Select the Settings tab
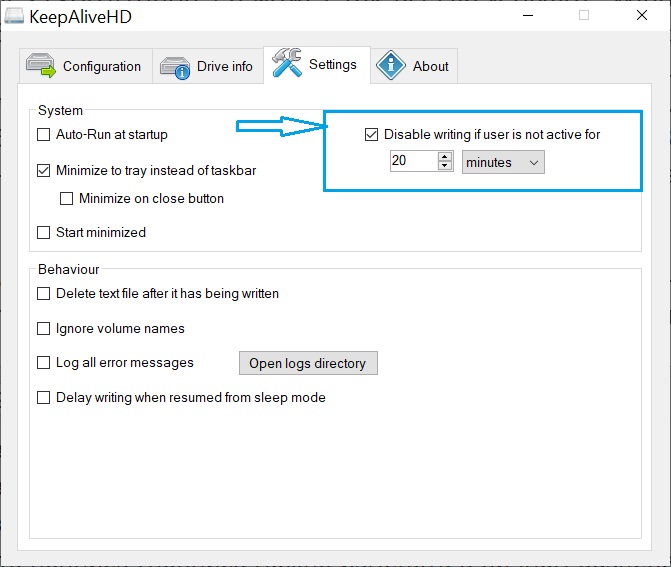Screen dimensions: 671x567 317,65
